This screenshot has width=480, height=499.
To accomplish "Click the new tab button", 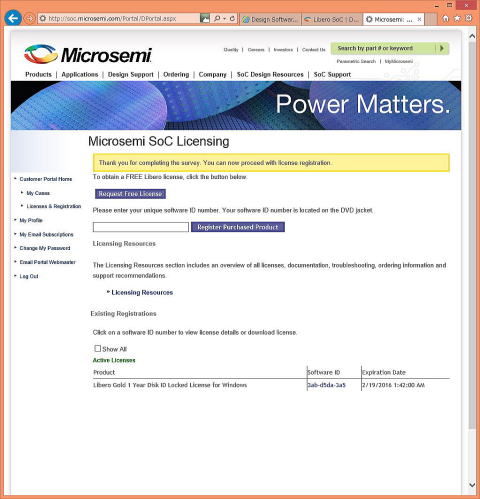I will pyautogui.click(x=431, y=19).
